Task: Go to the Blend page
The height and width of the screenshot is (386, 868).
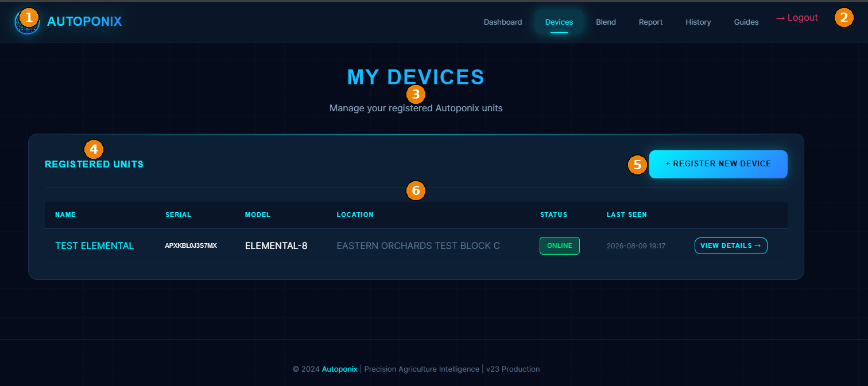Action: pyautogui.click(x=606, y=22)
